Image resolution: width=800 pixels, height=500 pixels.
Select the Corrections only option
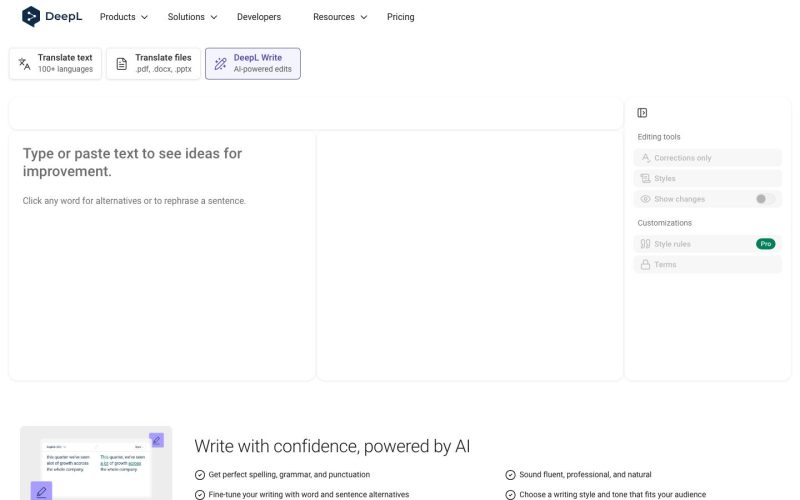[x=707, y=158]
